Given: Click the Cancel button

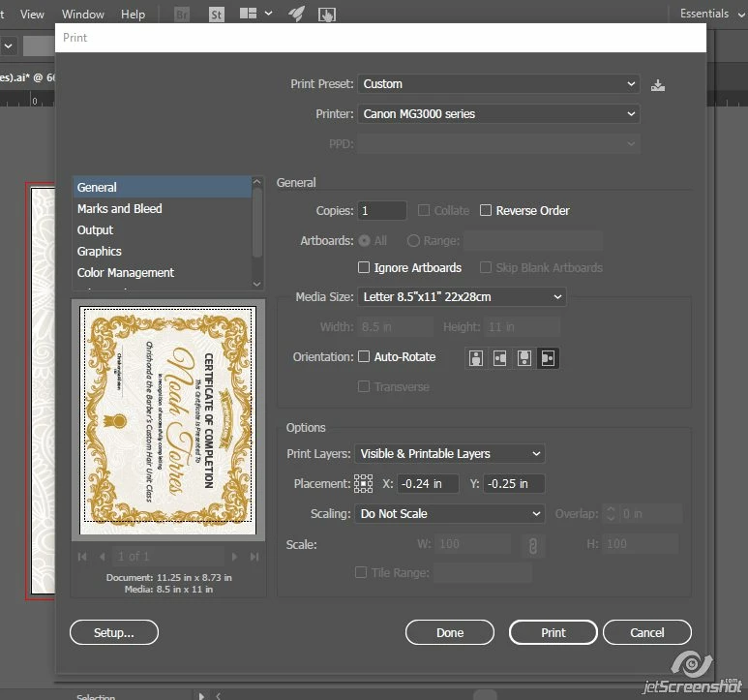Looking at the screenshot, I should click(x=647, y=632).
